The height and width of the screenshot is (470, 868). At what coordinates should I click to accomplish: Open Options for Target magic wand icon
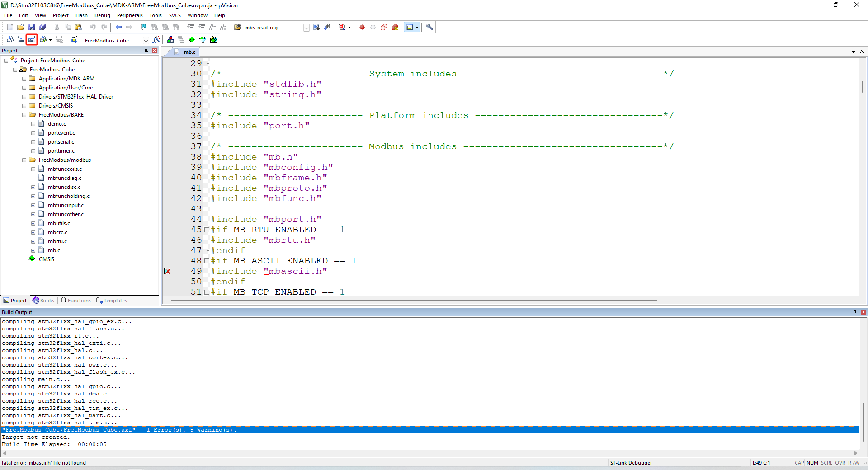coord(156,40)
